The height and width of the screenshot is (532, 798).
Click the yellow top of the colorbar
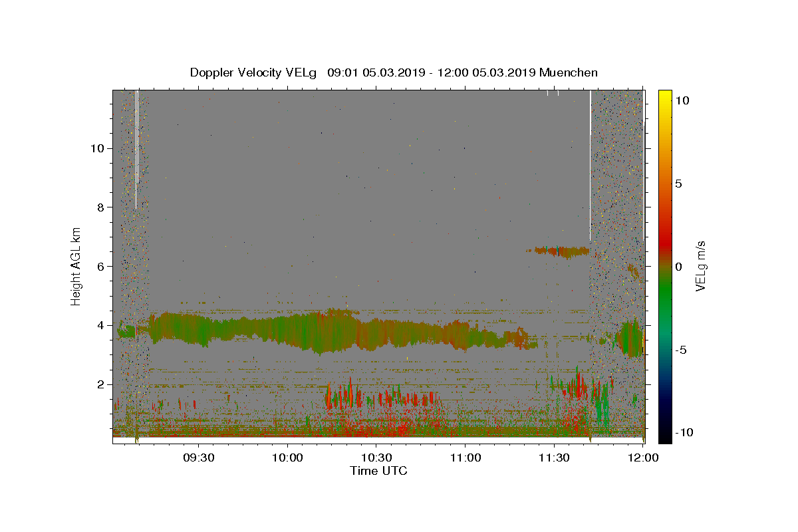[x=665, y=96]
